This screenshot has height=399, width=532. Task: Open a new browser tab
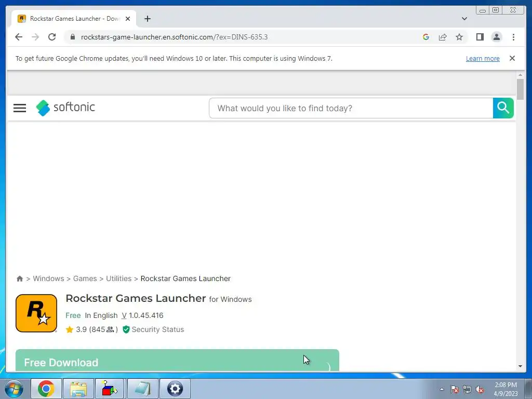coord(147,19)
